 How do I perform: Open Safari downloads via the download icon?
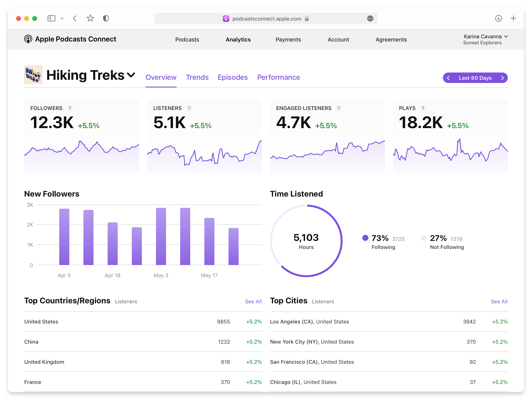coord(498,18)
